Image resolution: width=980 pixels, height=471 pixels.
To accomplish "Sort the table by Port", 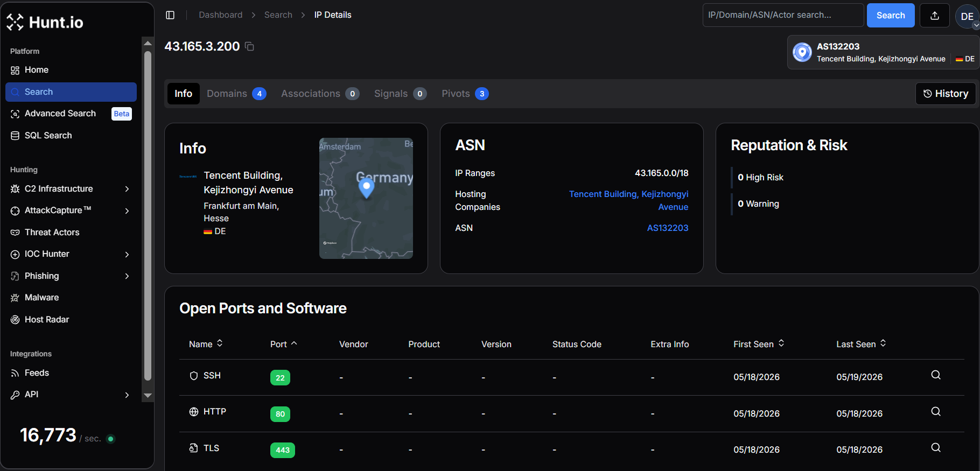I will point(284,344).
